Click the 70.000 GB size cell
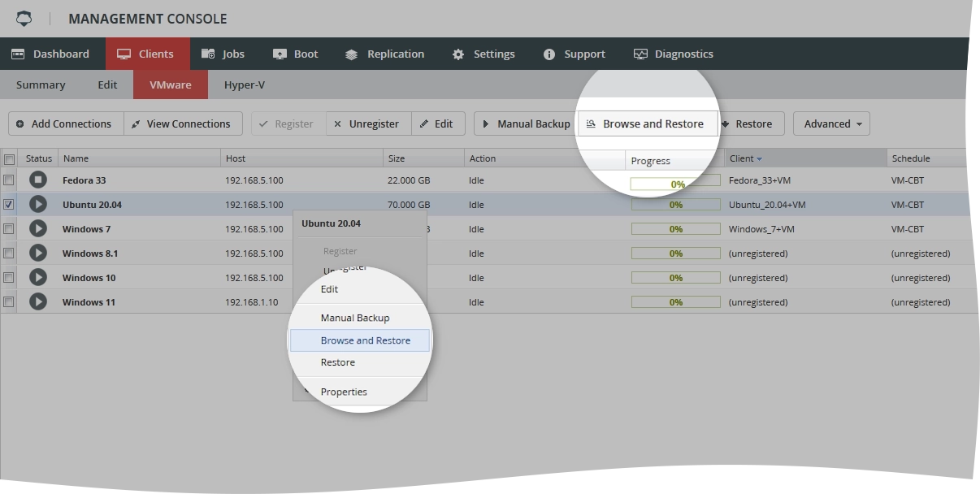This screenshot has width=980, height=494. (x=409, y=205)
